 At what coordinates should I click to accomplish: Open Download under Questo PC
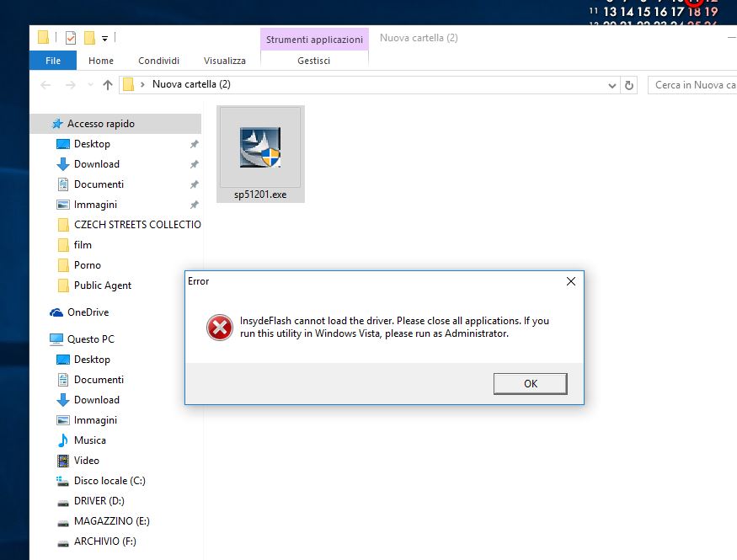[x=96, y=400]
